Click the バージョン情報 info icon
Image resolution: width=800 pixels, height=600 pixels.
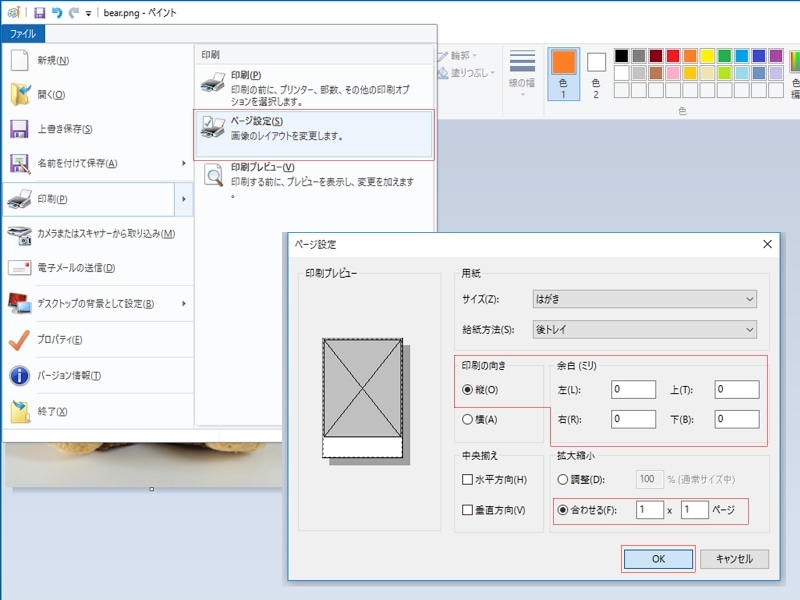point(20,376)
